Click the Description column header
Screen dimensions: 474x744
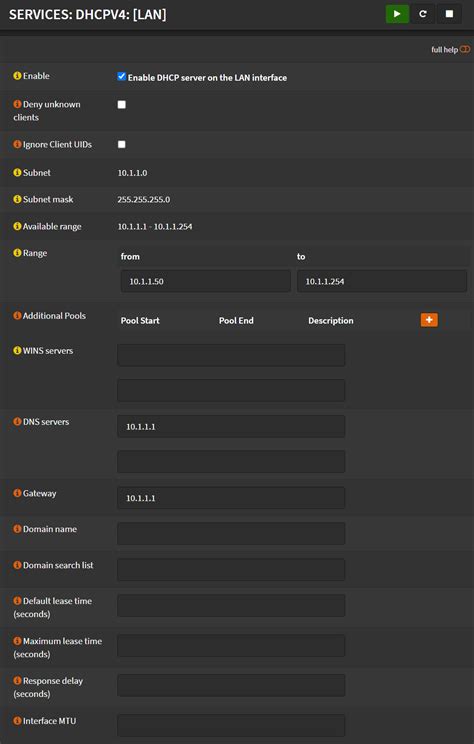pos(331,320)
